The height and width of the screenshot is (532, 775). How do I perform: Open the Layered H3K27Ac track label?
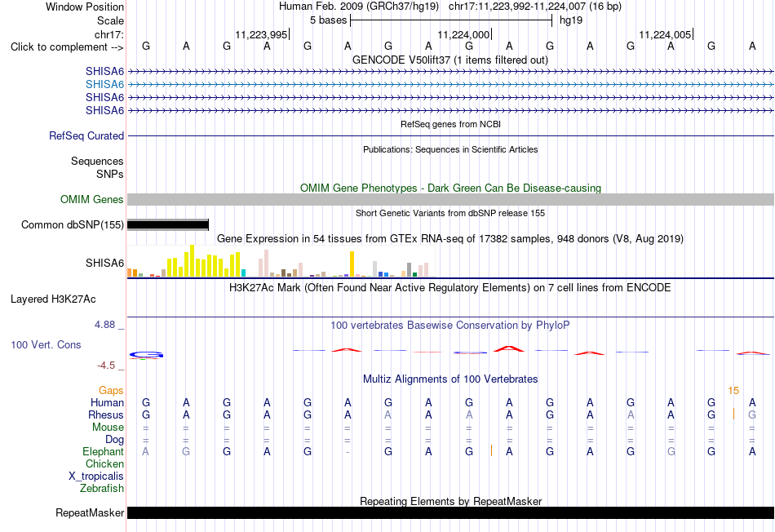(x=53, y=299)
